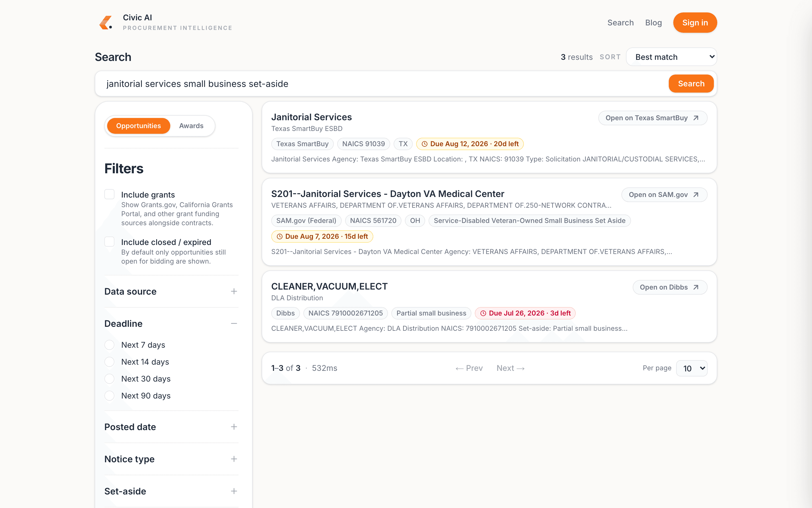Click the Civic AI brand name

pyautogui.click(x=137, y=17)
